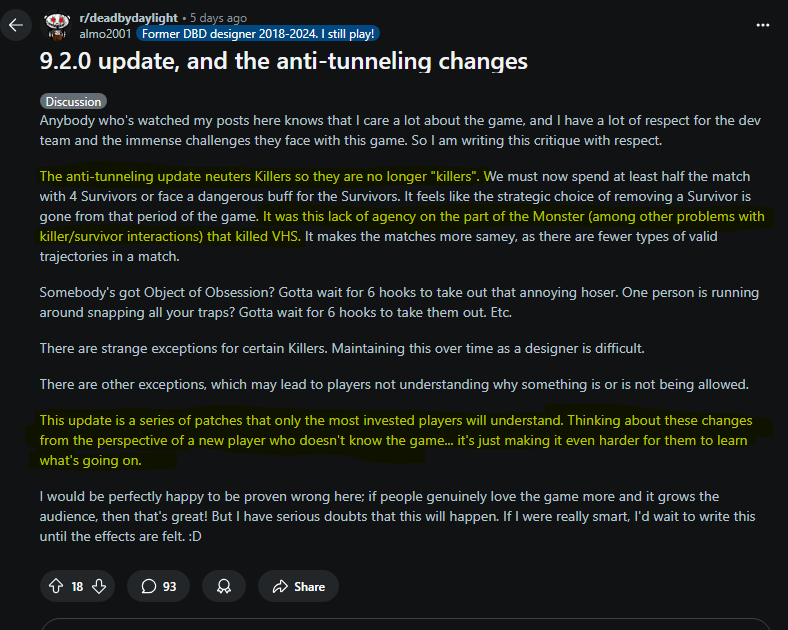Upvote the post

56,586
